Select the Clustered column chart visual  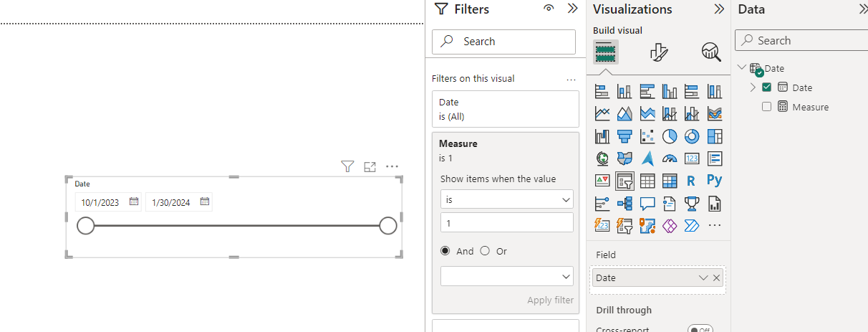point(670,91)
